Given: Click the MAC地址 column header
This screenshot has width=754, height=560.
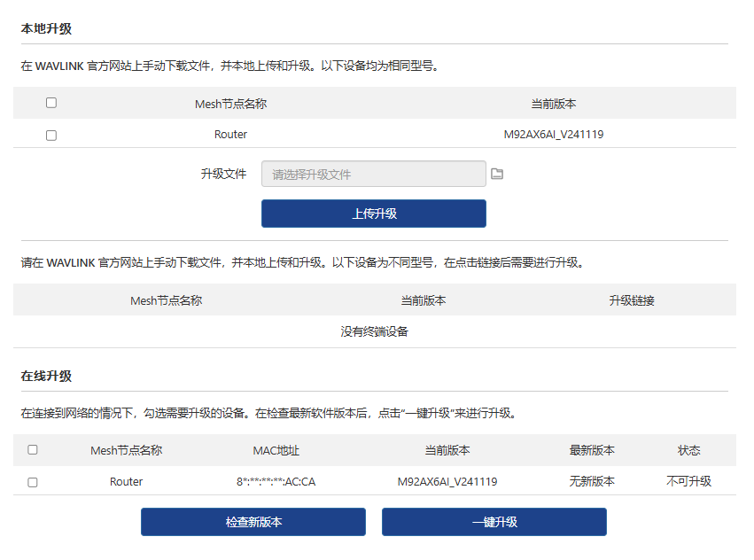Looking at the screenshot, I should 276,450.
